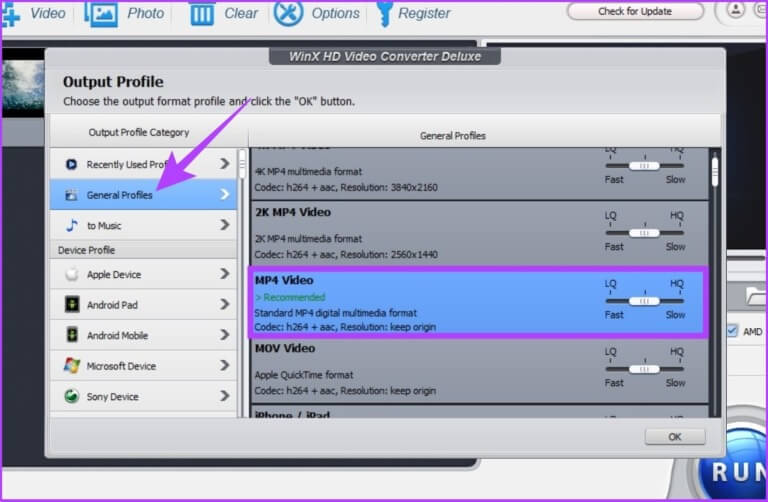Image resolution: width=768 pixels, height=502 pixels.
Task: Select the Options toolbar label
Action: [x=336, y=13]
